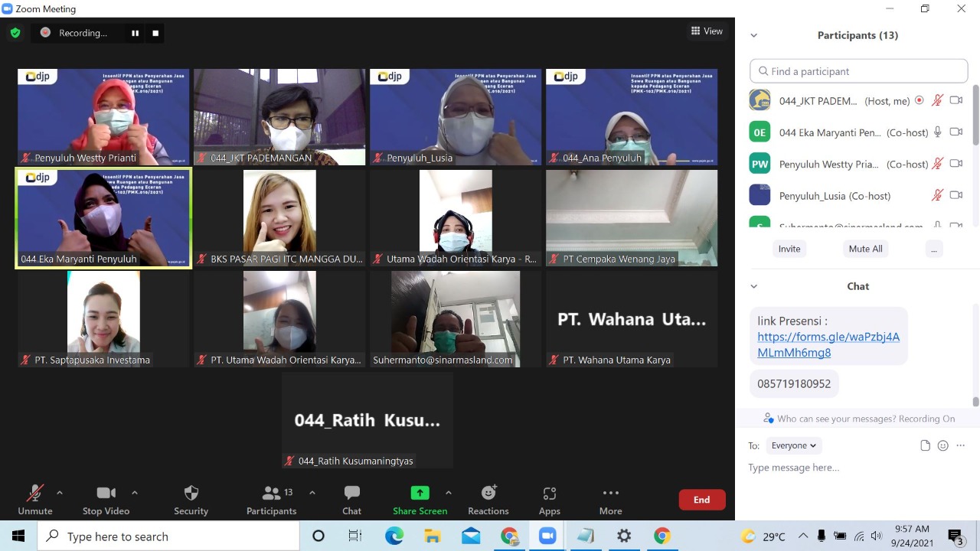980x551 pixels.
Task: Open the View layout menu
Action: 707,31
